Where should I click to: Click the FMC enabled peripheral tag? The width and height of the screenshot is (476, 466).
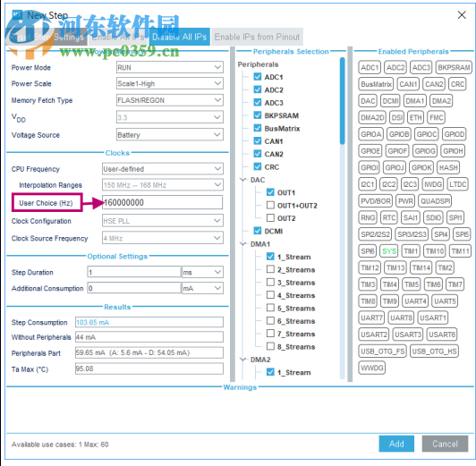(437, 117)
